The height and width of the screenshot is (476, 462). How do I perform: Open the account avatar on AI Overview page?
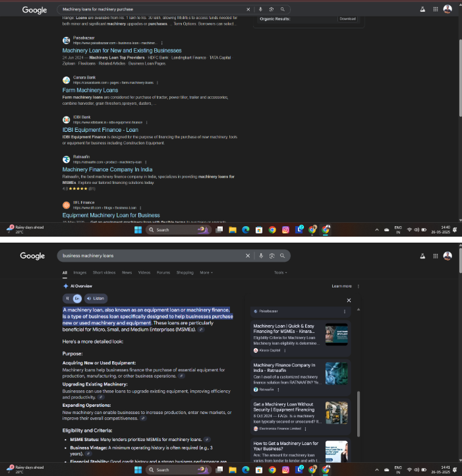click(x=448, y=256)
